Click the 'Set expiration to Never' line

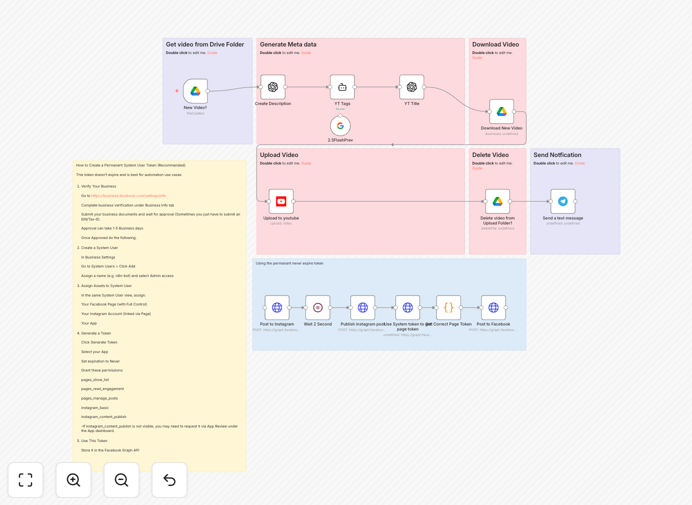(100, 361)
